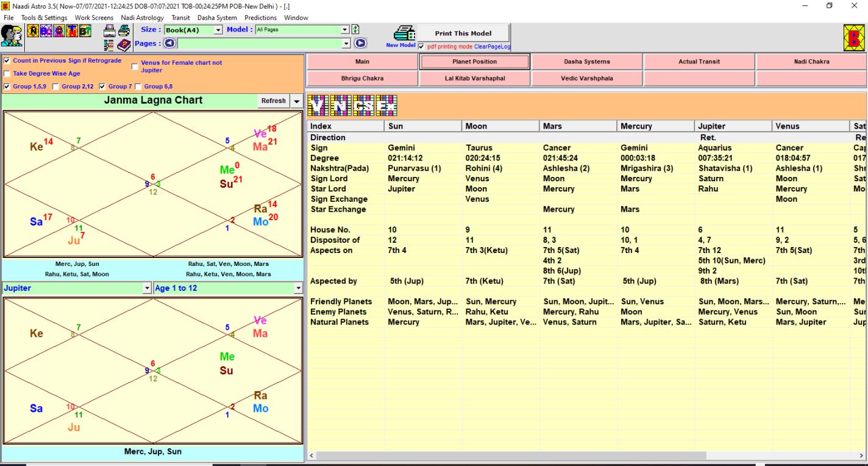Enable Venus for Female chart checkbox

[135, 66]
